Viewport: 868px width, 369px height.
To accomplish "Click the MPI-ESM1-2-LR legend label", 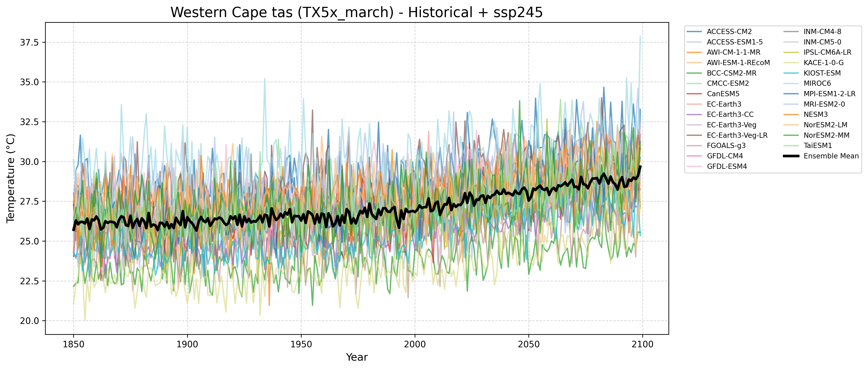I will [x=829, y=94].
